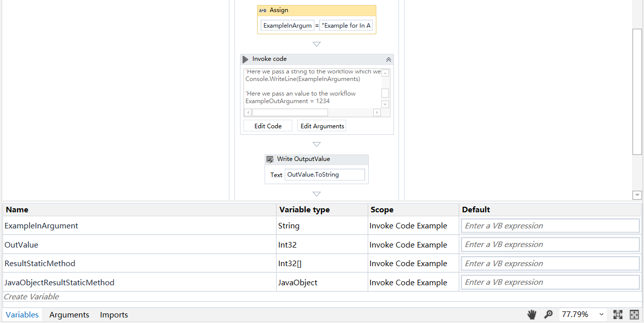Click the Default expression field for OutValue

coord(550,245)
